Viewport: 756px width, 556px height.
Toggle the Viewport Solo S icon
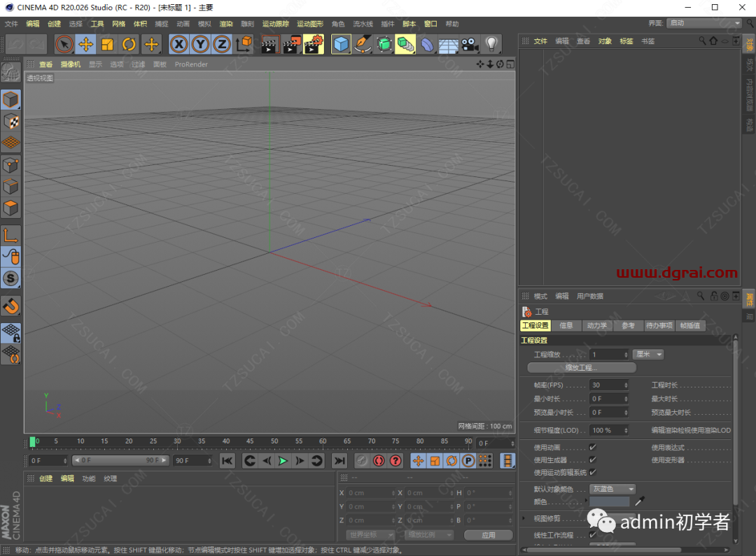click(11, 278)
